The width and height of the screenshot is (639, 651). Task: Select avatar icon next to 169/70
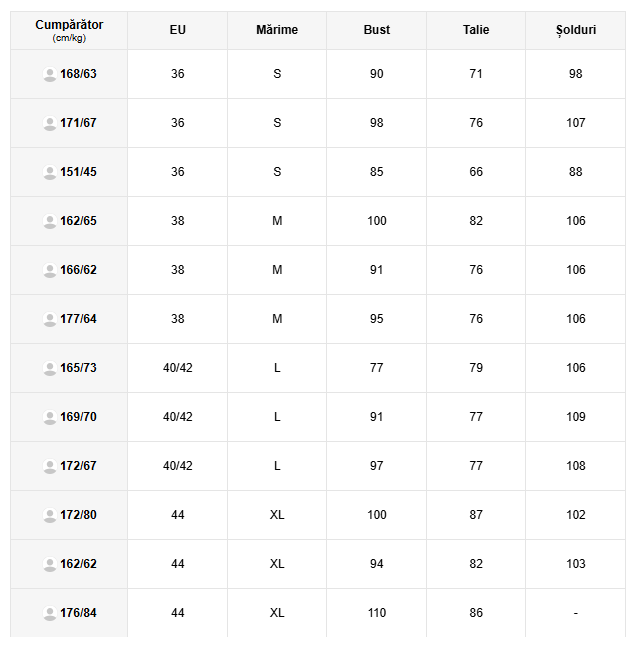click(49, 417)
